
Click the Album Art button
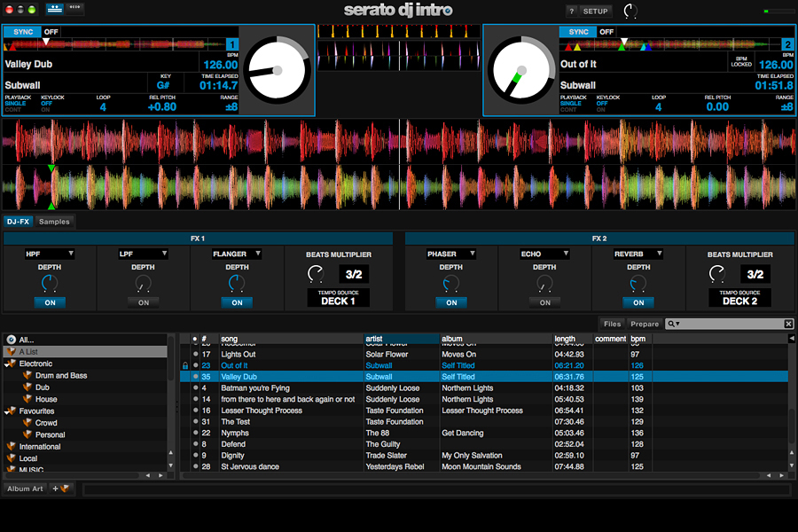[x=25, y=489]
